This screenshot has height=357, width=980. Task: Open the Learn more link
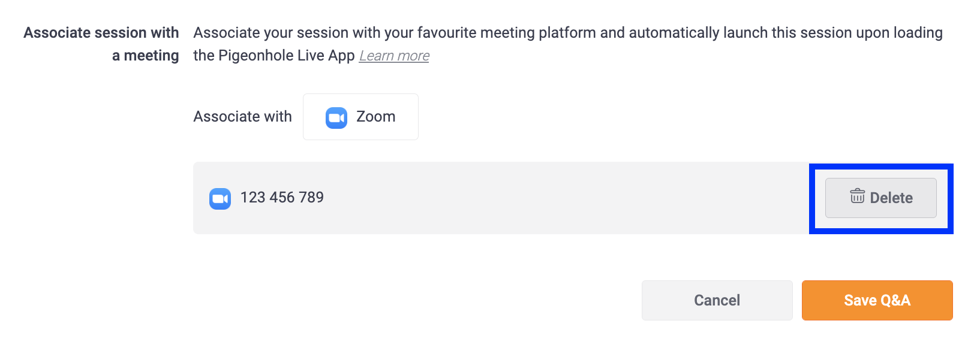394,56
